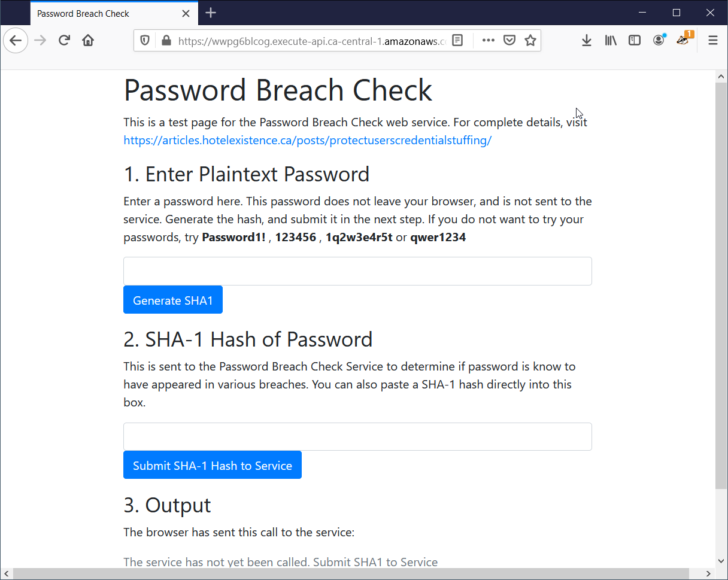
Task: Open page actions three-dots menu
Action: point(489,41)
